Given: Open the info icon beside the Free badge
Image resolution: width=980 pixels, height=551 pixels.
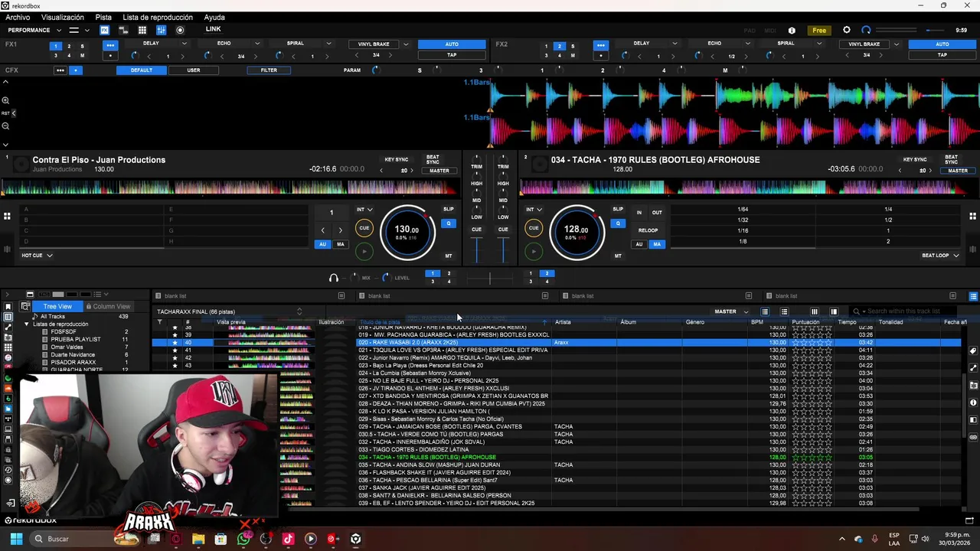Looking at the screenshot, I should coord(792,31).
